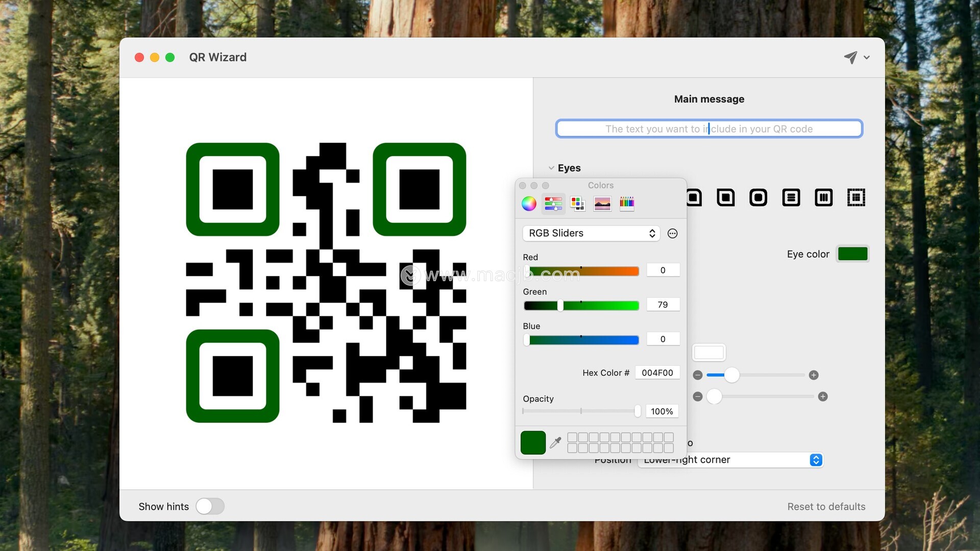The image size is (980, 551).
Task: Select the Color Wheel picker tab
Action: tap(529, 204)
